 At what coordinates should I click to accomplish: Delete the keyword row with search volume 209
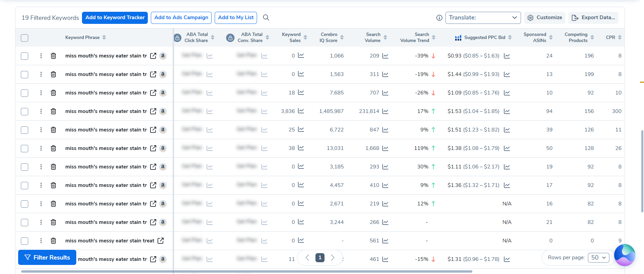tap(53, 56)
